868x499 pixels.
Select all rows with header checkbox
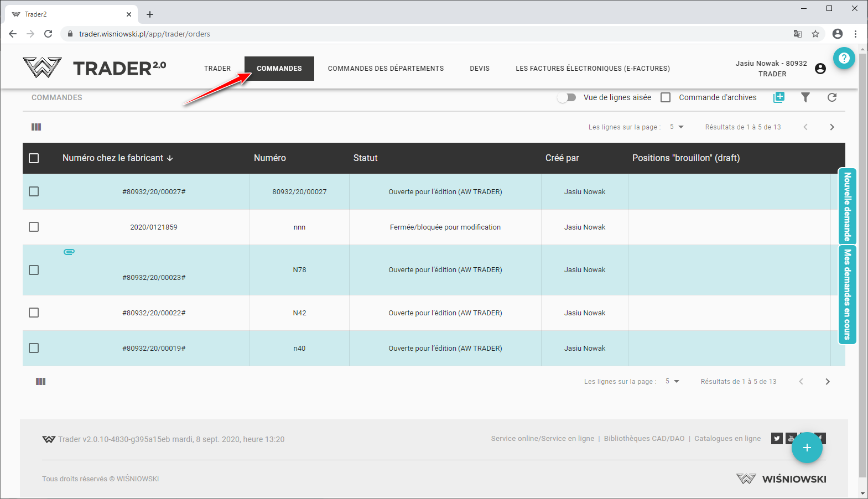point(34,158)
